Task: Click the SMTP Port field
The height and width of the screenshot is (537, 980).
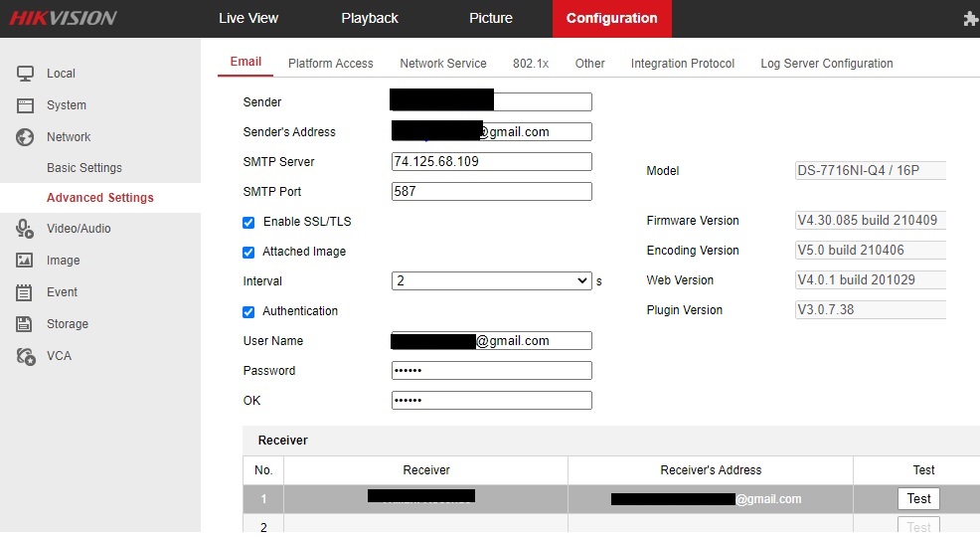Action: [491, 191]
